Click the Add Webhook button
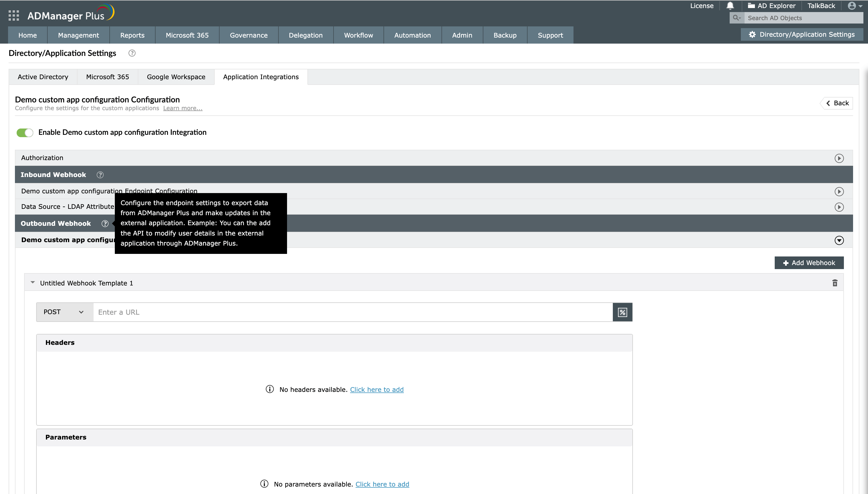This screenshot has height=494, width=868. pos(809,262)
